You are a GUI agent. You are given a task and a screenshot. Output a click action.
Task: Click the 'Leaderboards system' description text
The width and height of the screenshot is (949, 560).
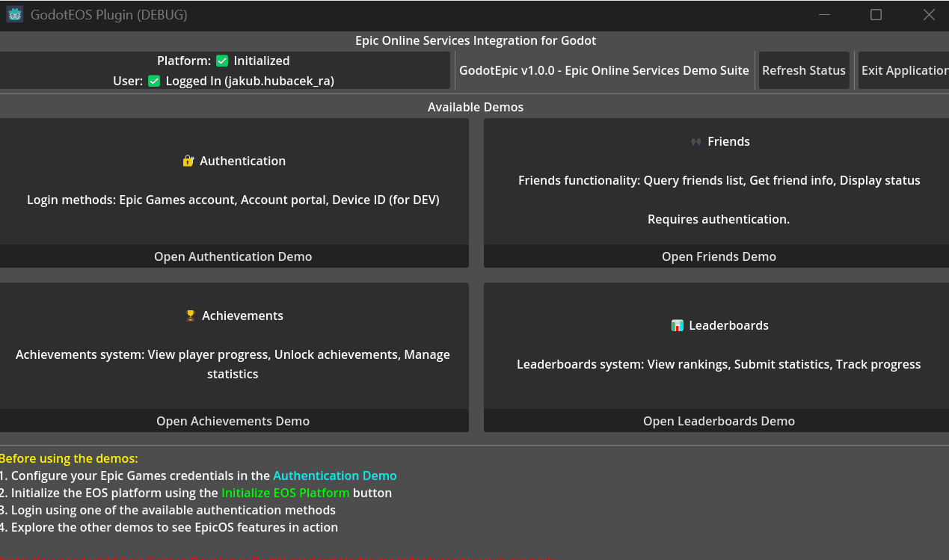pos(719,364)
